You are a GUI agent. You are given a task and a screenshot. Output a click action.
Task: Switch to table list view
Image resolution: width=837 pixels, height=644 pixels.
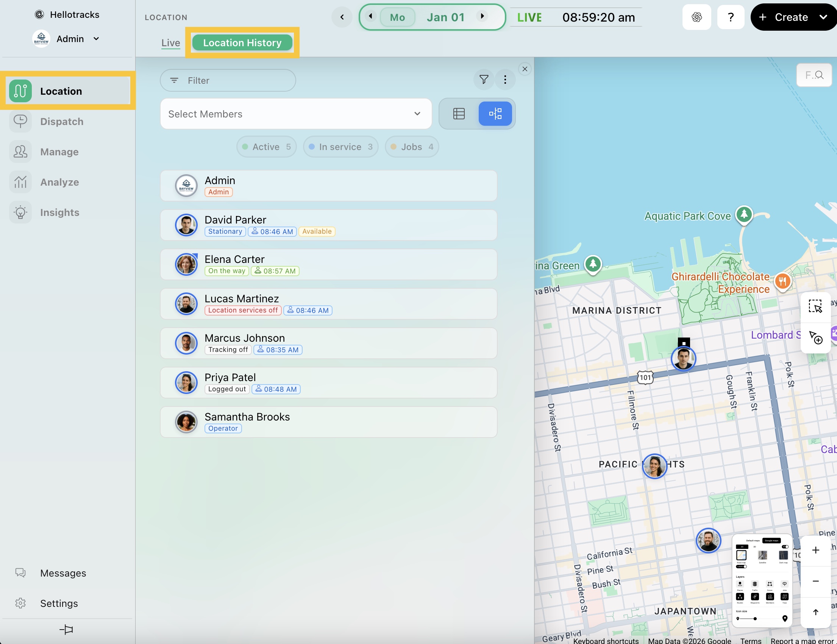pos(459,114)
